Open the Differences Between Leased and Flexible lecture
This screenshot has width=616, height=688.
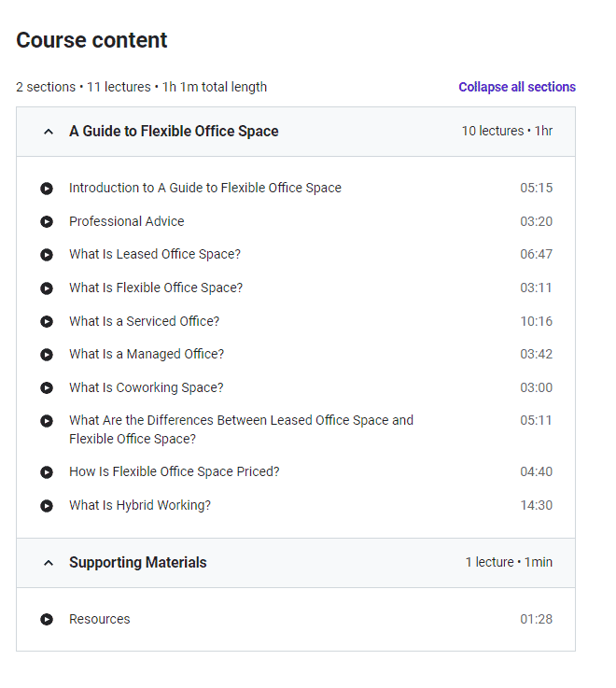(x=242, y=429)
